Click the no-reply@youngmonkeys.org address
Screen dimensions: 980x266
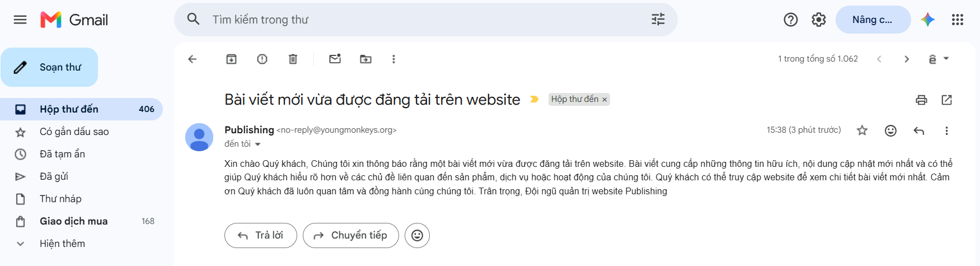[x=336, y=130]
